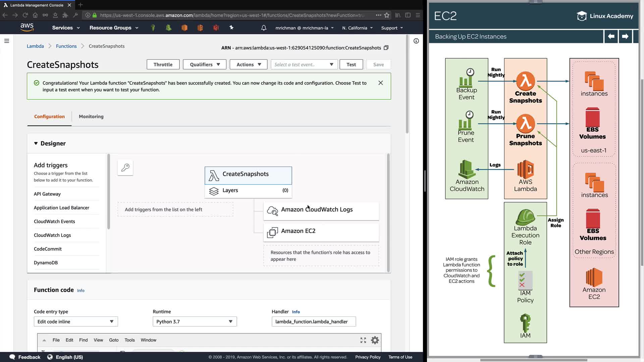
Task: Toggle fullscreen code editor icon
Action: [363, 340]
